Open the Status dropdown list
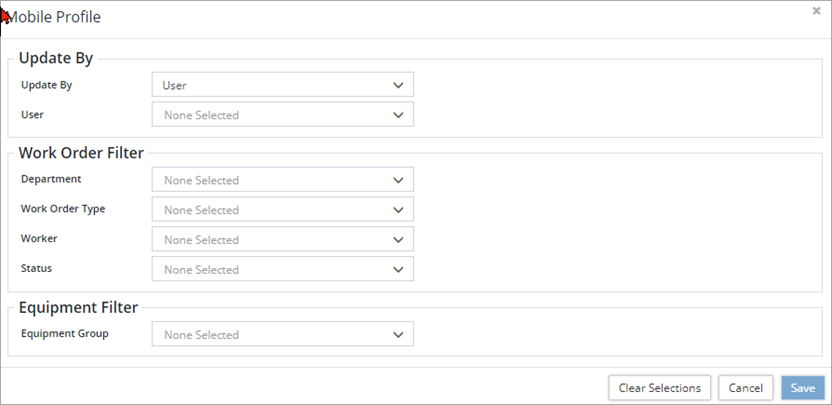Image resolution: width=832 pixels, height=405 pixels. [x=282, y=270]
